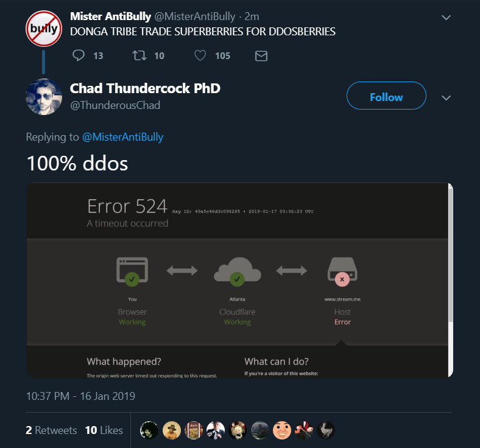Like the tweet with heart icon

pyautogui.click(x=200, y=55)
